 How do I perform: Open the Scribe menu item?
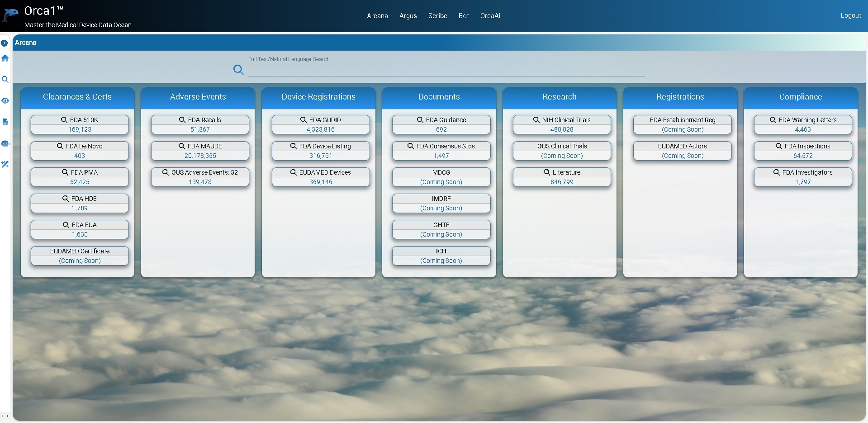pos(437,16)
